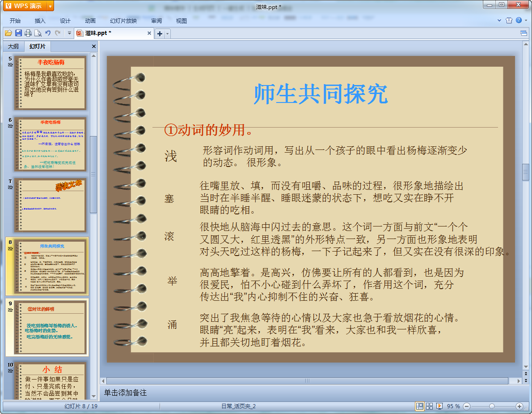Zoom out with the minus button
This screenshot has width=532, height=414.
click(x=467, y=406)
